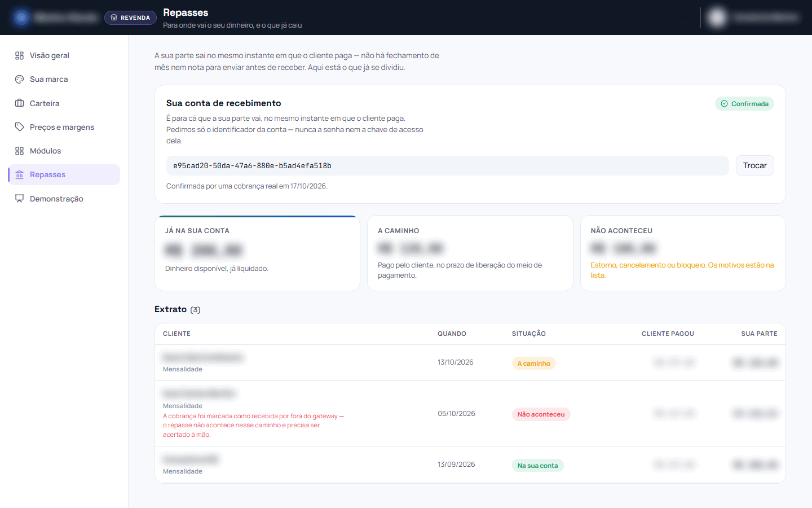The image size is (812, 508).
Task: Open the Módulos menu item
Action: pos(64,151)
